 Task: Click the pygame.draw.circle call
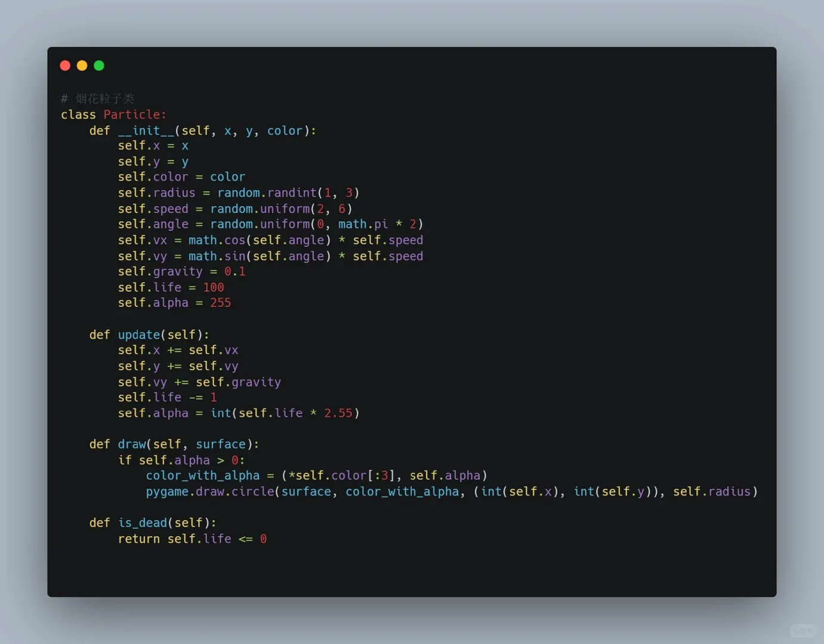[x=210, y=492]
